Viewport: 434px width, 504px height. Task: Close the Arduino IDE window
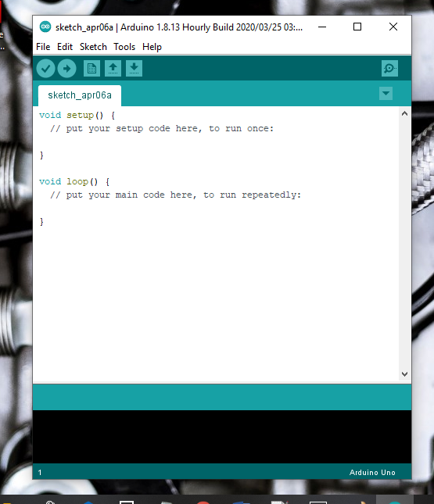coord(393,27)
